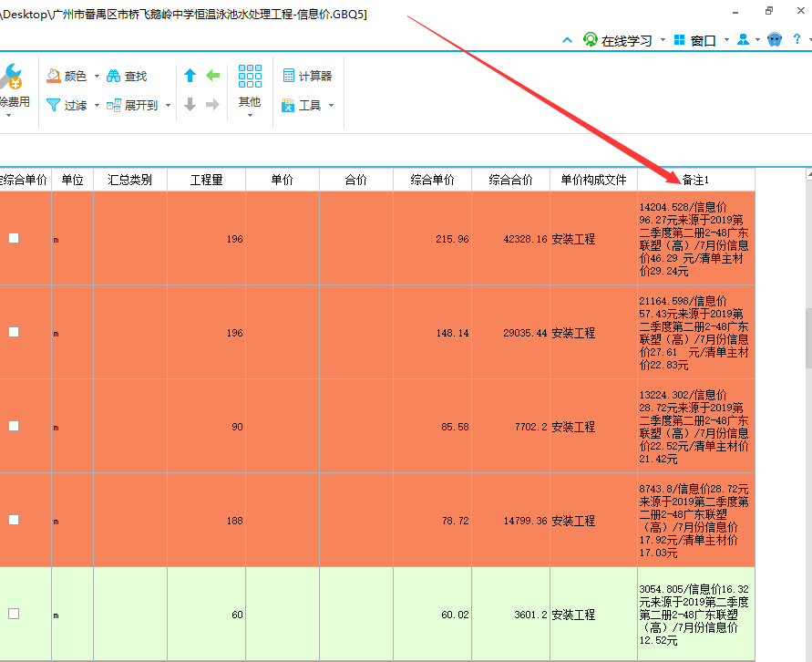Select cell 60.02

pos(432,615)
